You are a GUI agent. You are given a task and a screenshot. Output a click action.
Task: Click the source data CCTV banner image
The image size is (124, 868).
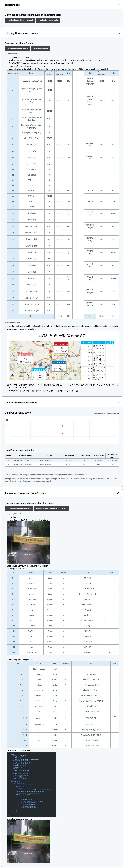(28, 542)
